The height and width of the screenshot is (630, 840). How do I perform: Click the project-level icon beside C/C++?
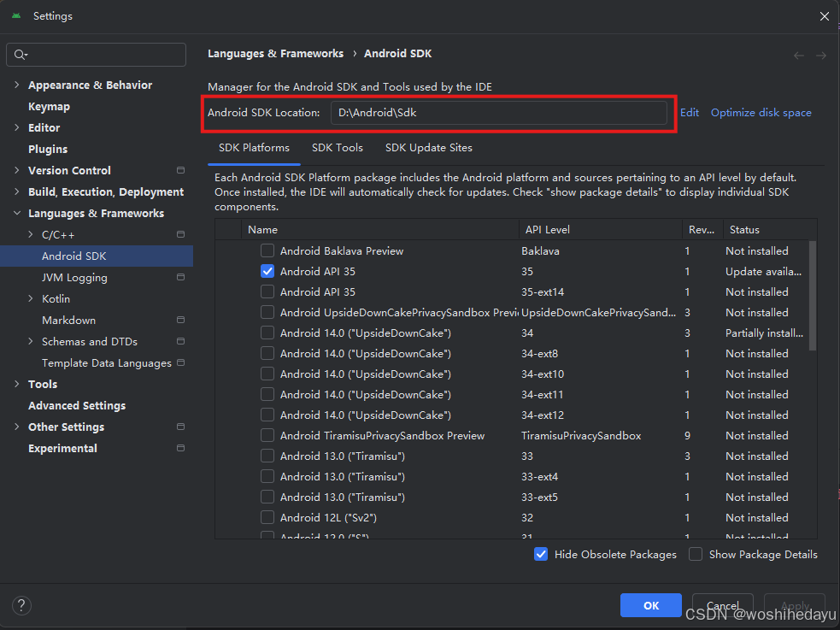tap(180, 234)
